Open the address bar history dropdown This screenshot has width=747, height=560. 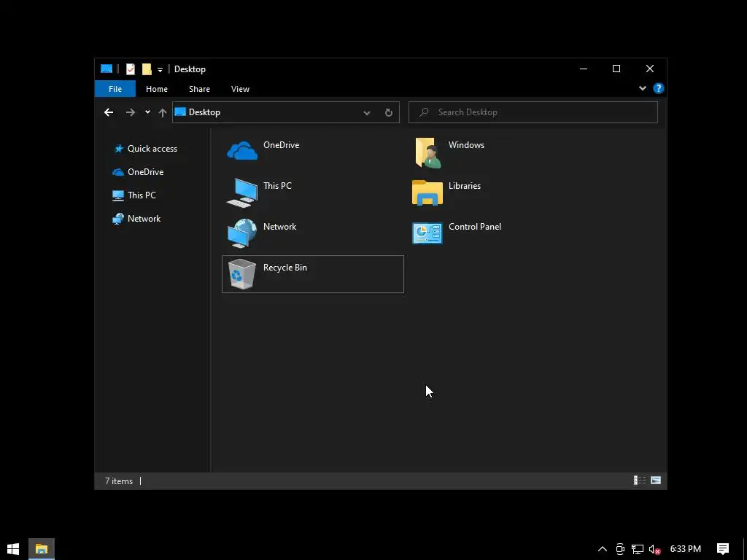click(367, 112)
